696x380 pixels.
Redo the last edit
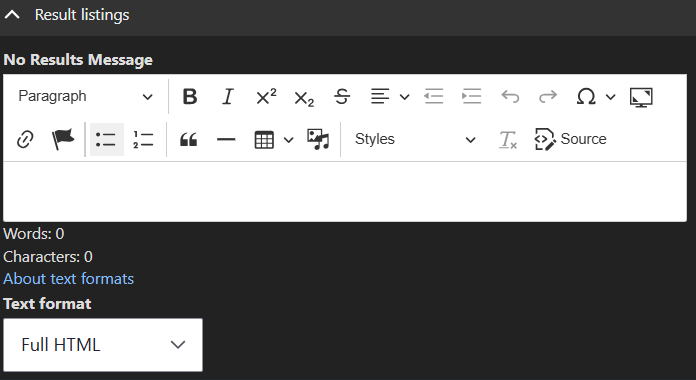(548, 96)
